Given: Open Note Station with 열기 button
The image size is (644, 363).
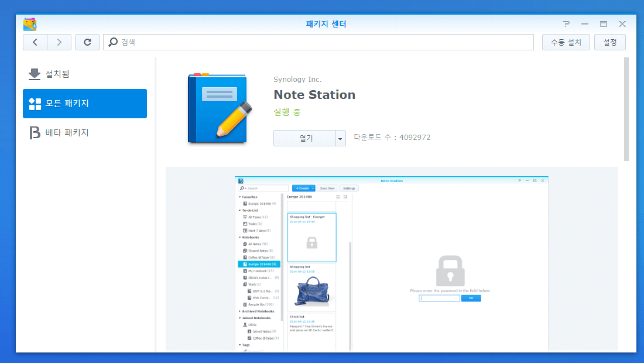Looking at the screenshot, I should point(304,138).
